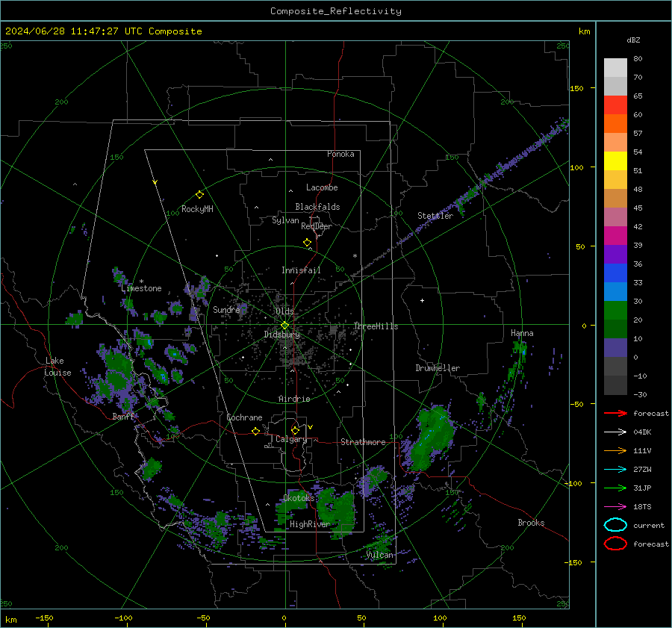Pick the magenta 42-39 dBZ color swatch
This screenshot has height=628, width=672.
[x=615, y=236]
